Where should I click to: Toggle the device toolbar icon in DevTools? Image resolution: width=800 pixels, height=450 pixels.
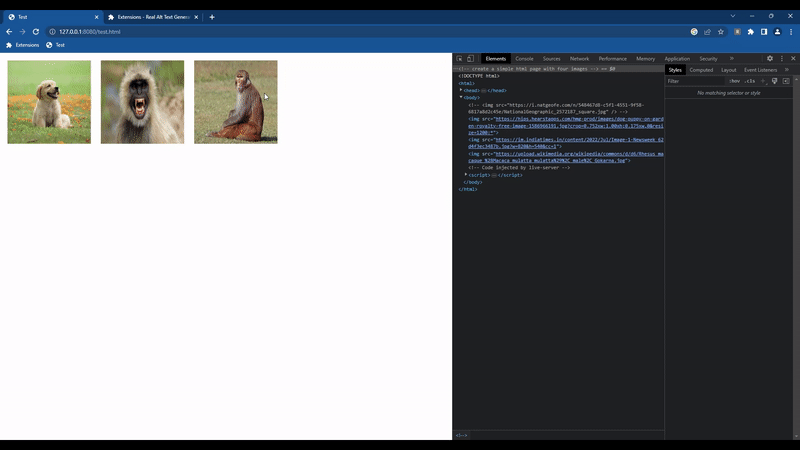[x=470, y=59]
